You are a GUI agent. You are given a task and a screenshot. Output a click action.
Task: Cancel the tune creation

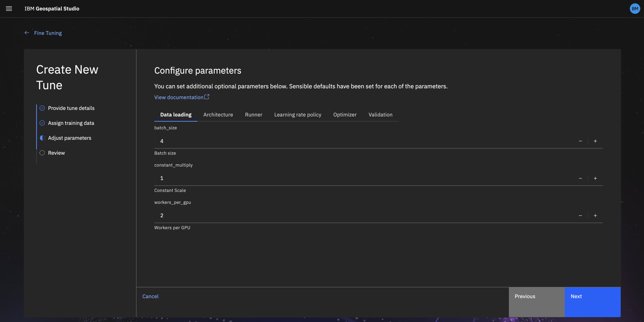coord(150,296)
